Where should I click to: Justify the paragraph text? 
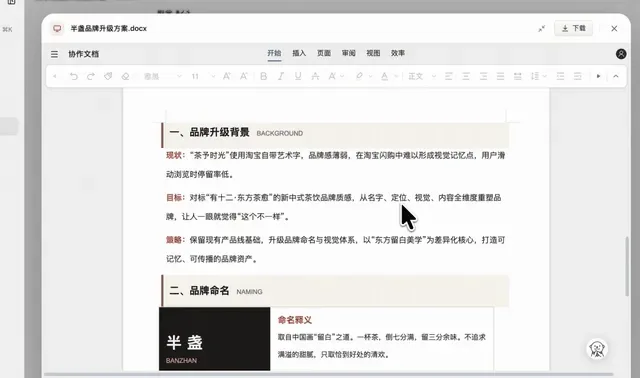(x=500, y=76)
